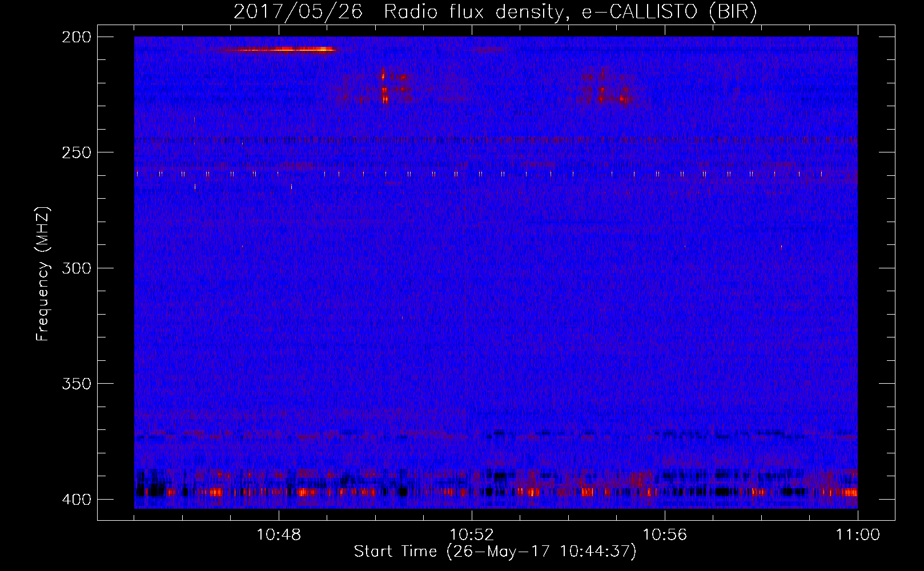
Task: Click the red burst cluster near 10:54:30 at 220 MHz
Action: (608, 87)
